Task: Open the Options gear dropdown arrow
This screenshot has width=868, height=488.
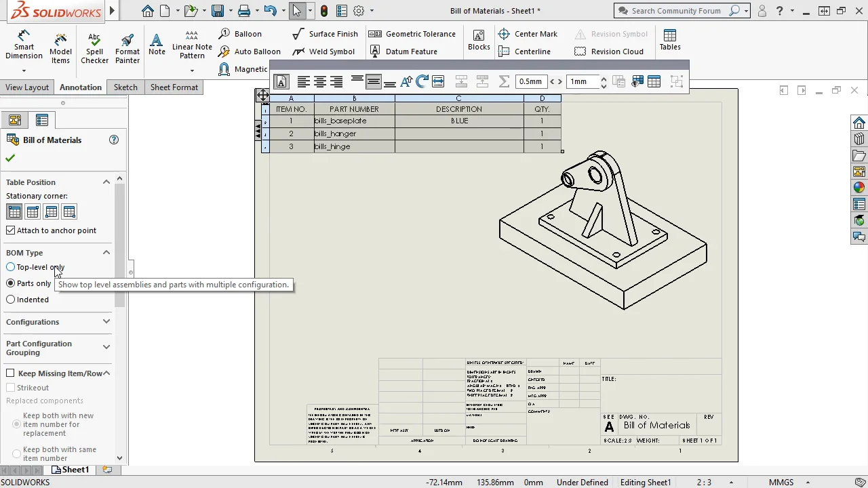Action: pos(372,11)
